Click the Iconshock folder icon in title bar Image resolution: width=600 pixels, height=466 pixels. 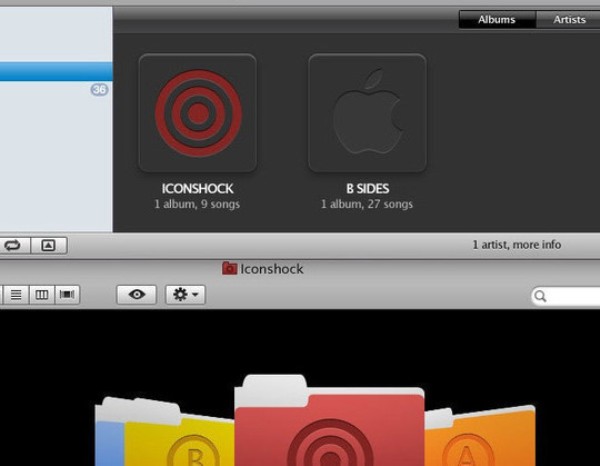229,269
